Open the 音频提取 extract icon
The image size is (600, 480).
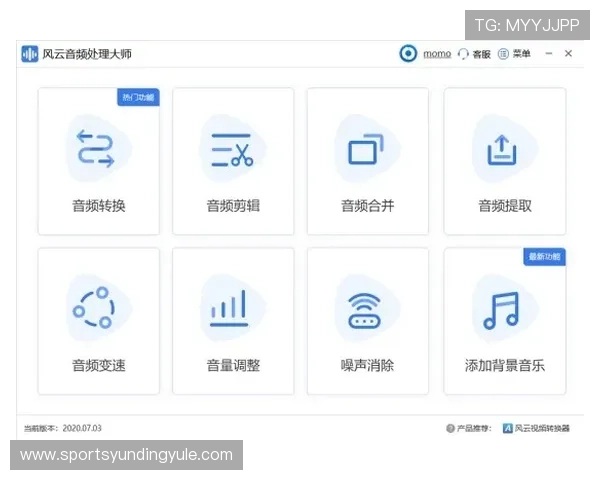click(x=502, y=150)
